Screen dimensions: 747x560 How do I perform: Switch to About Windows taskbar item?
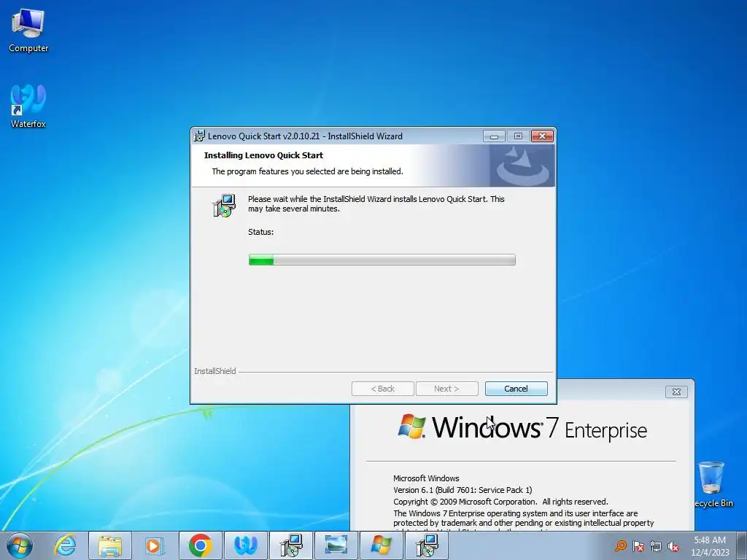(x=381, y=545)
